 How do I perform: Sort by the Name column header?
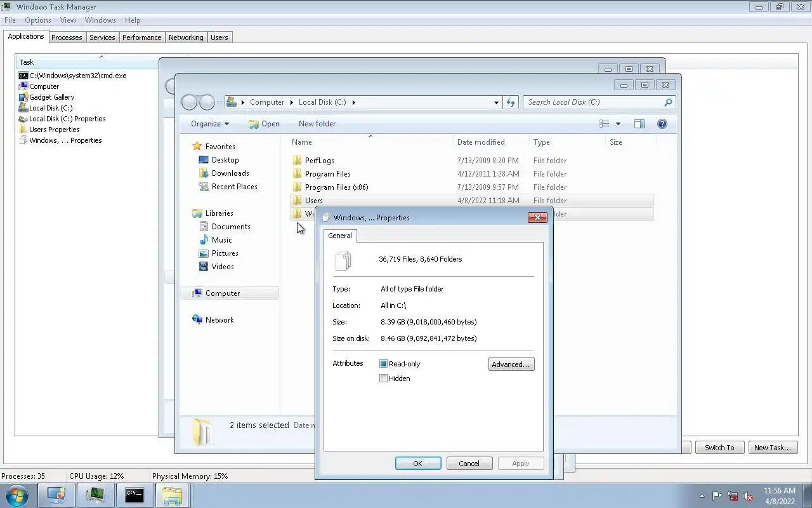[x=371, y=142]
